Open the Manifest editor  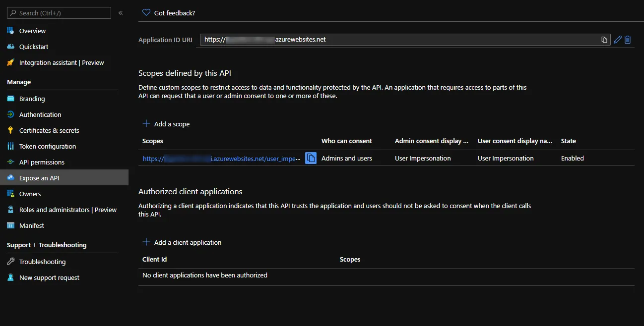click(32, 225)
